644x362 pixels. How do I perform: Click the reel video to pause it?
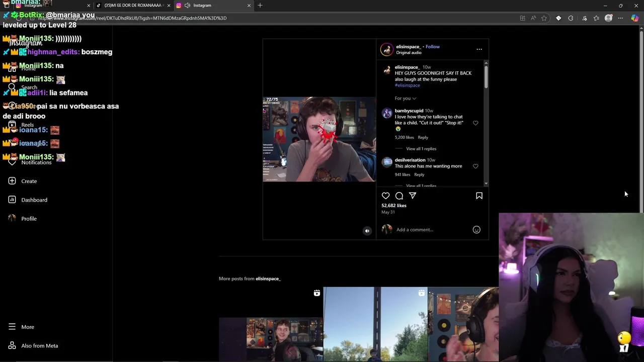319,139
